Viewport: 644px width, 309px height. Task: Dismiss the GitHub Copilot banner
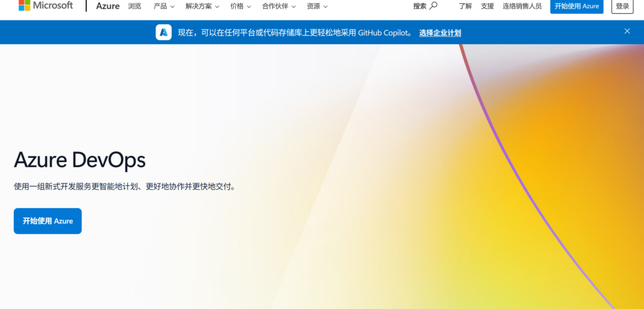[x=627, y=31]
